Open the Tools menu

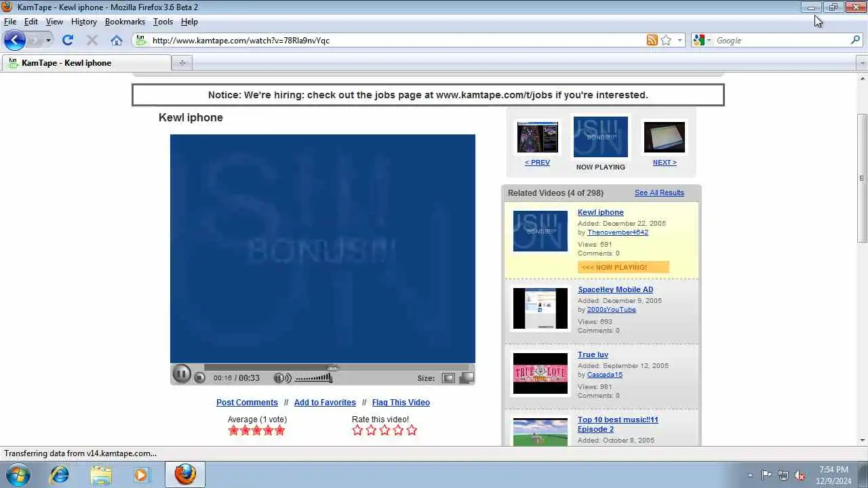tap(163, 22)
